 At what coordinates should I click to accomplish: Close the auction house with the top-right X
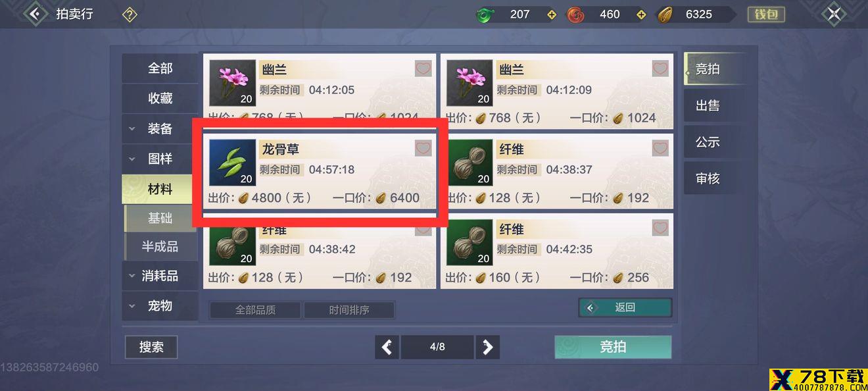[x=834, y=14]
